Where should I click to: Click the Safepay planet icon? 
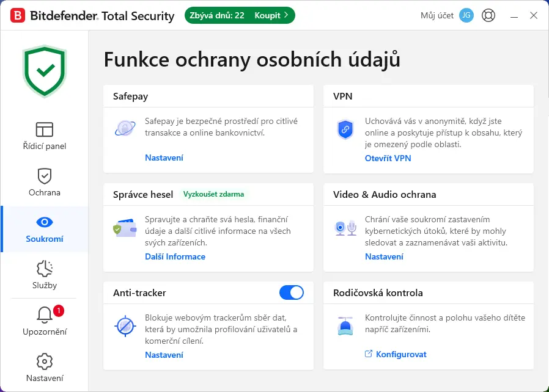[x=125, y=128]
